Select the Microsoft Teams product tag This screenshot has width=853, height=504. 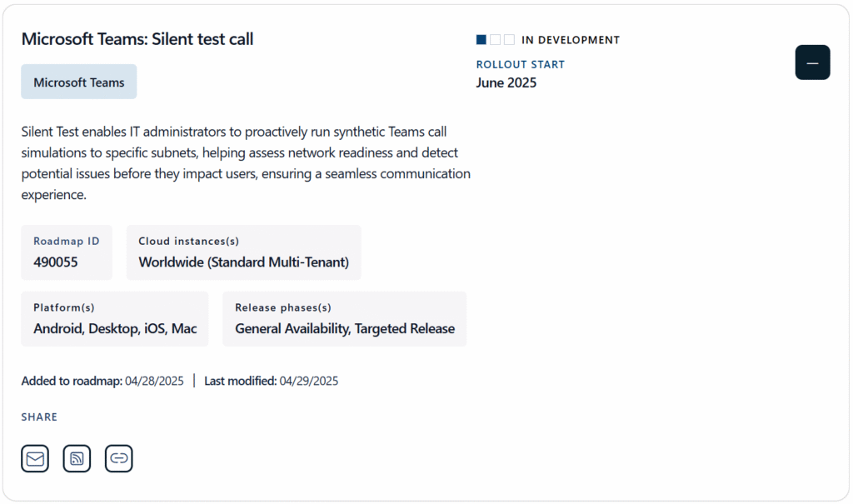[x=78, y=82]
